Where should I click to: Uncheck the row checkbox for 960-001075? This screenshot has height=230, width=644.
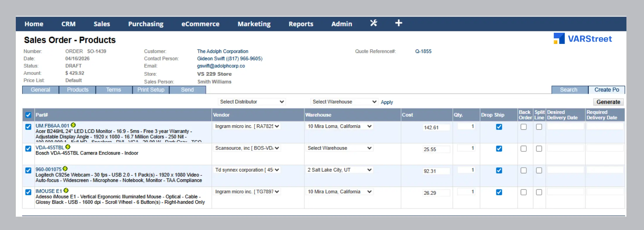pyautogui.click(x=28, y=170)
